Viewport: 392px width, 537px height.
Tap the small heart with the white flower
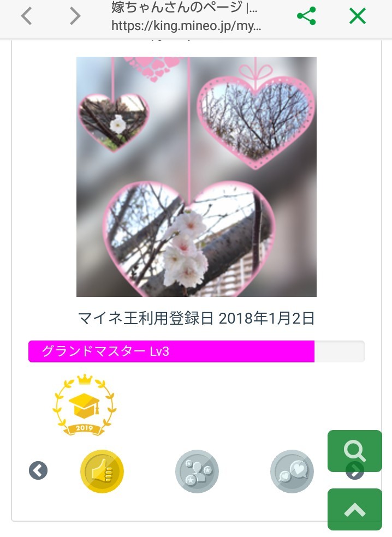click(x=114, y=123)
